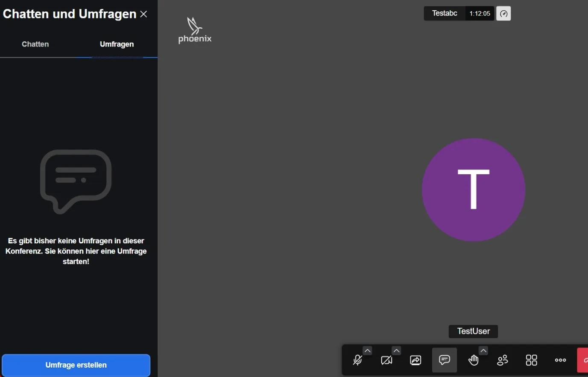Click the Umfrage erstellen button
The height and width of the screenshot is (377, 588).
(x=76, y=365)
